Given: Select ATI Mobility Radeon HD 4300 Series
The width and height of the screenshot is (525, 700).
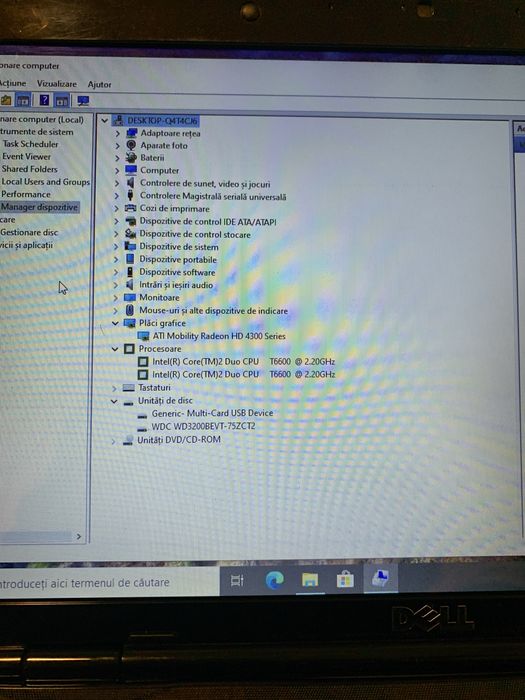Looking at the screenshot, I should click(219, 336).
